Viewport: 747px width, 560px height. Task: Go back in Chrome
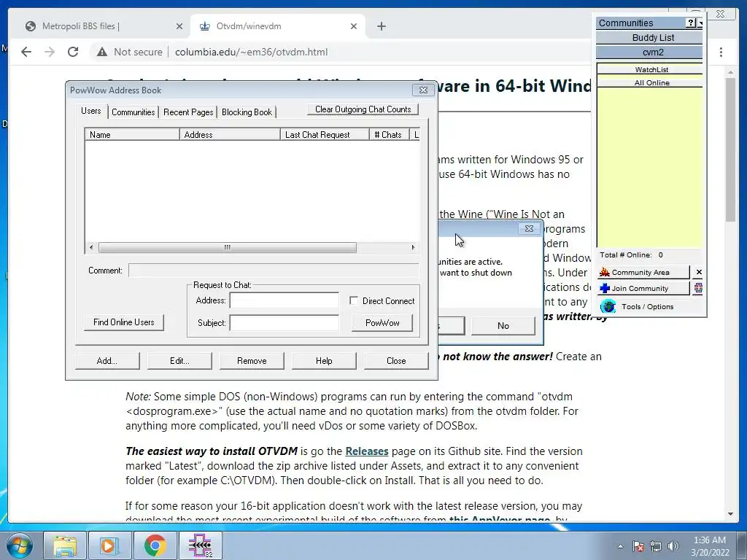[26, 52]
